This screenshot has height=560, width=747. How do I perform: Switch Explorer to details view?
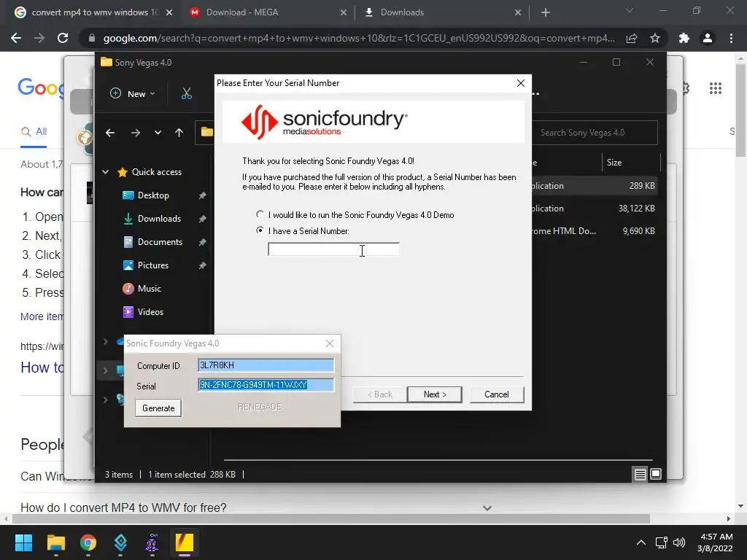[640, 474]
